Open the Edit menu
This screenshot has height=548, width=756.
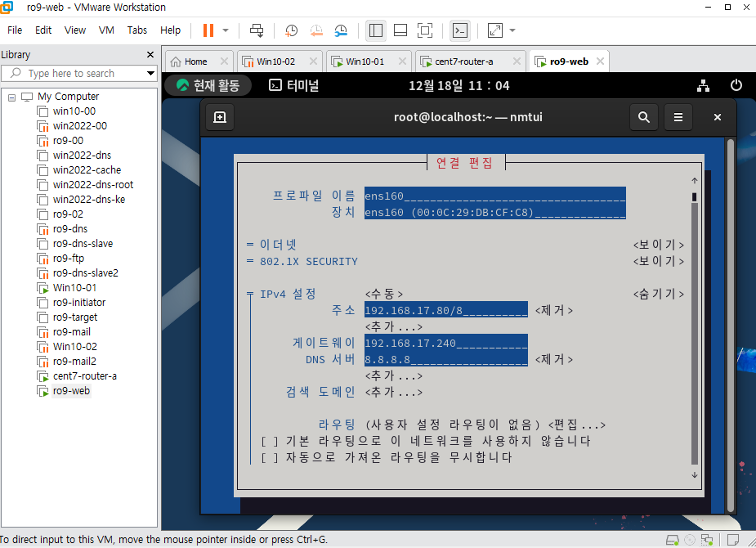point(43,30)
